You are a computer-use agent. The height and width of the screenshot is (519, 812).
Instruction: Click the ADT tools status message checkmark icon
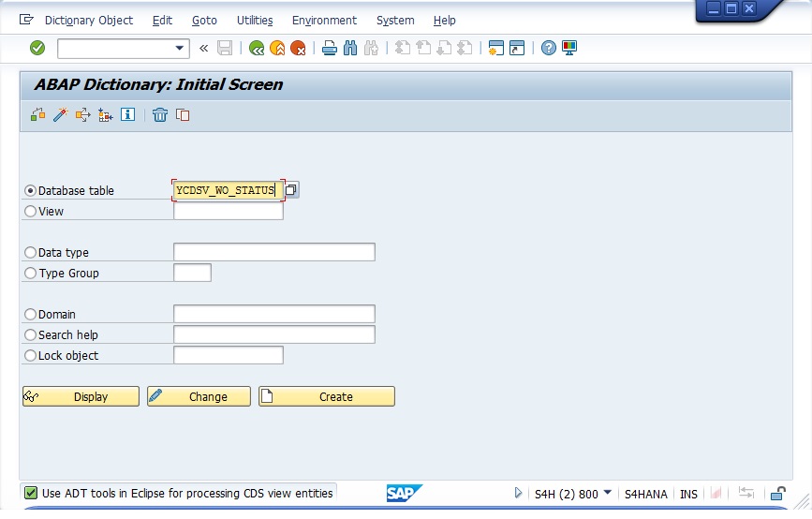31,493
